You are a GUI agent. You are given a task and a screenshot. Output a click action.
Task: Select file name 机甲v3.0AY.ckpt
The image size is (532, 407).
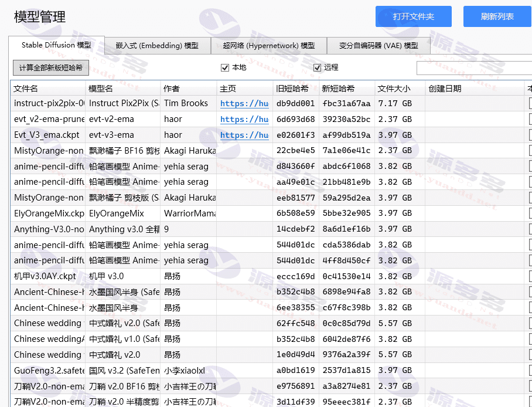click(48, 276)
